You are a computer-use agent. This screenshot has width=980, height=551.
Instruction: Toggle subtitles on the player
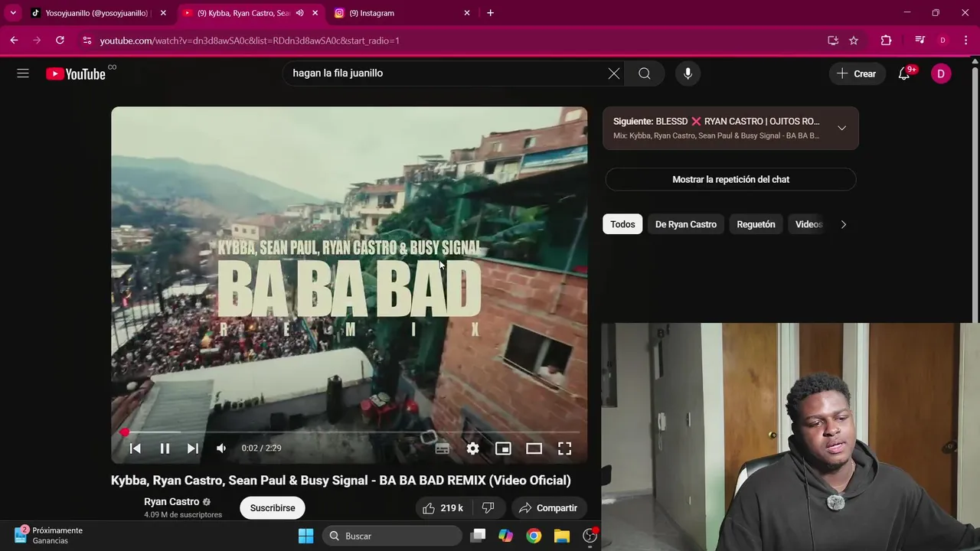443,448
